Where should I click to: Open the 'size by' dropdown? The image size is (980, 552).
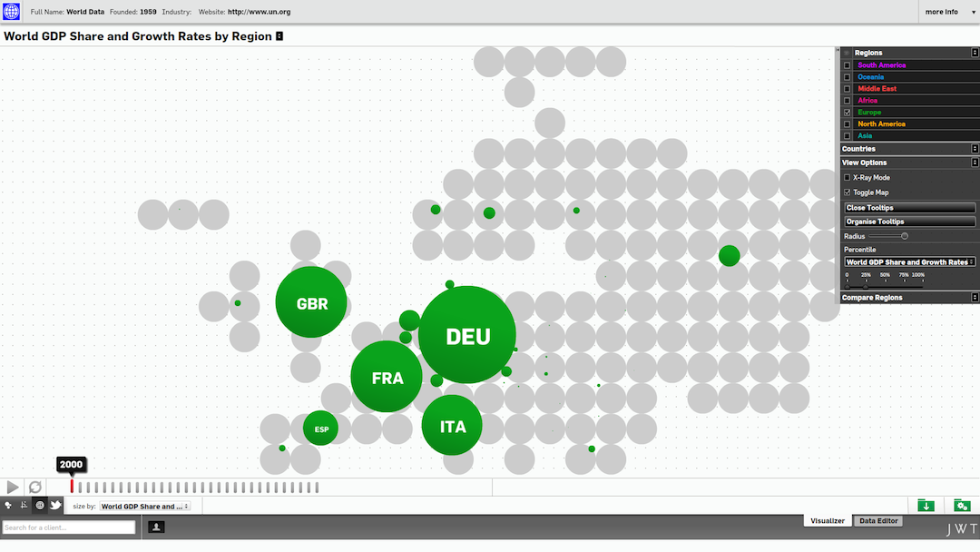tap(145, 507)
